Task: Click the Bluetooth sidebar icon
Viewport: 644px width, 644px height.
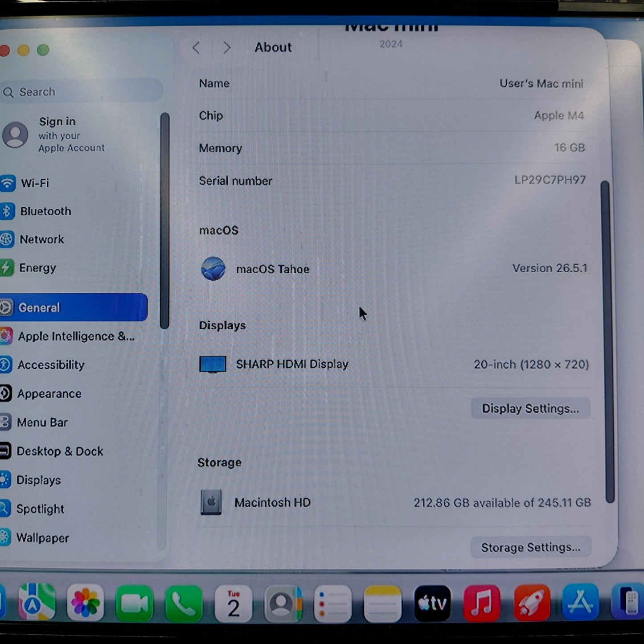Action: pyautogui.click(x=7, y=211)
